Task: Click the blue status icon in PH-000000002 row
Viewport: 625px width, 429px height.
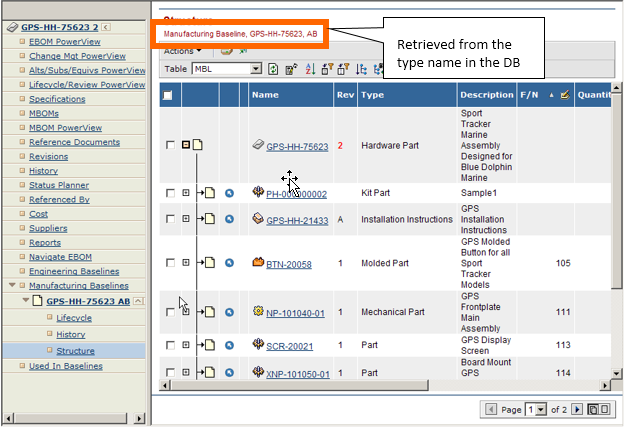Action: tap(229, 192)
